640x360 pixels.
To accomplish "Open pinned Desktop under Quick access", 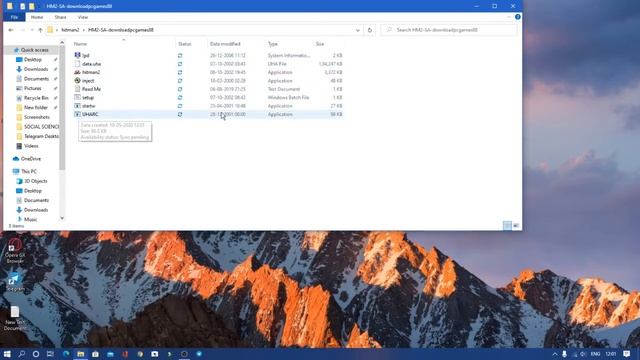I will point(33,60).
